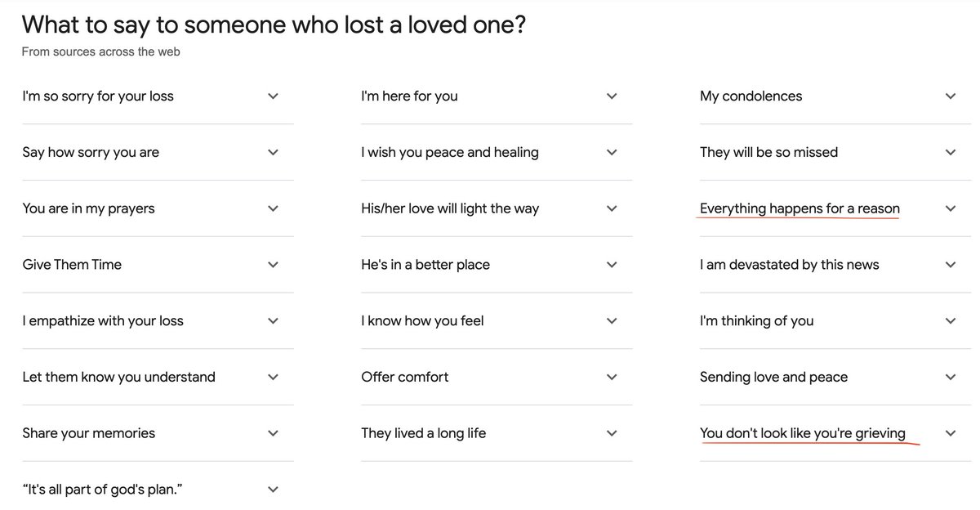Expand "It's all part of god's plan" chevron
This screenshot has width=980, height=510.
tap(273, 490)
